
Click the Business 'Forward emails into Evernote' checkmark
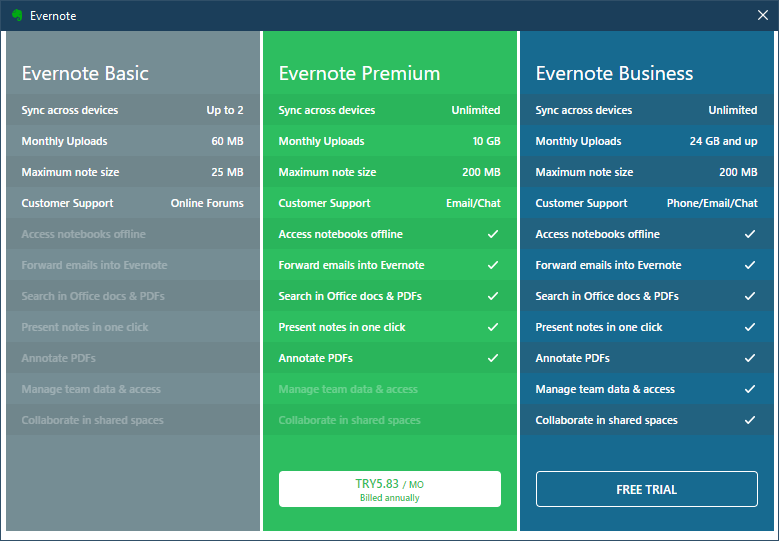click(x=750, y=265)
